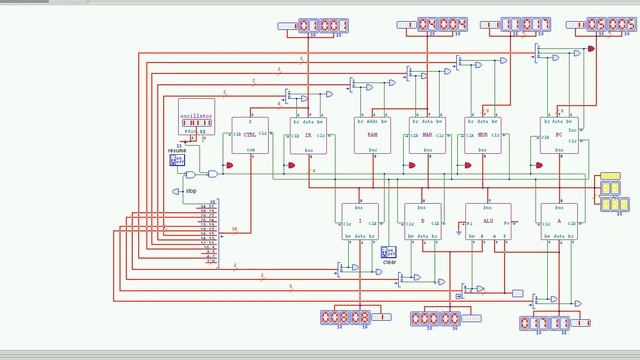Click the hex display below the I register

345,317
